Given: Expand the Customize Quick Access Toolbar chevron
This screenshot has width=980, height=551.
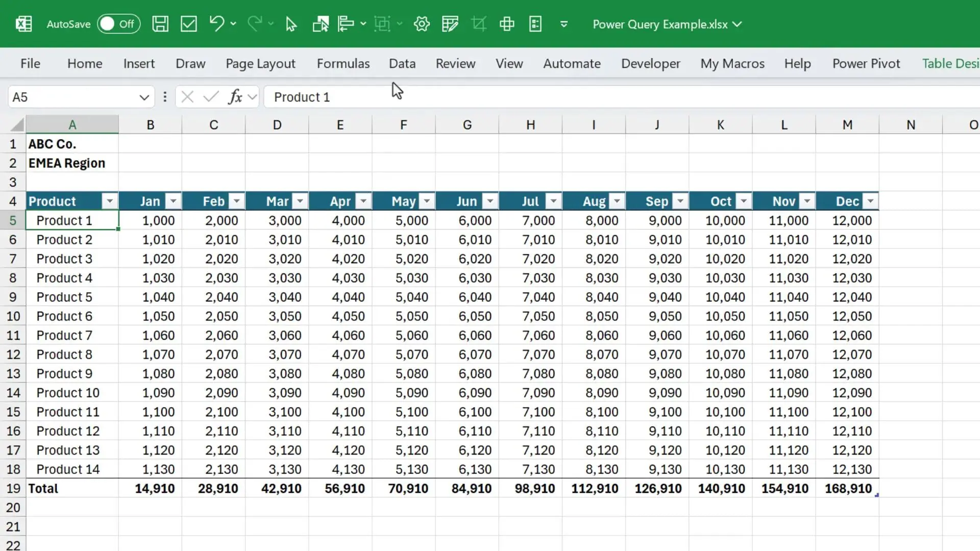Looking at the screenshot, I should click(x=563, y=24).
